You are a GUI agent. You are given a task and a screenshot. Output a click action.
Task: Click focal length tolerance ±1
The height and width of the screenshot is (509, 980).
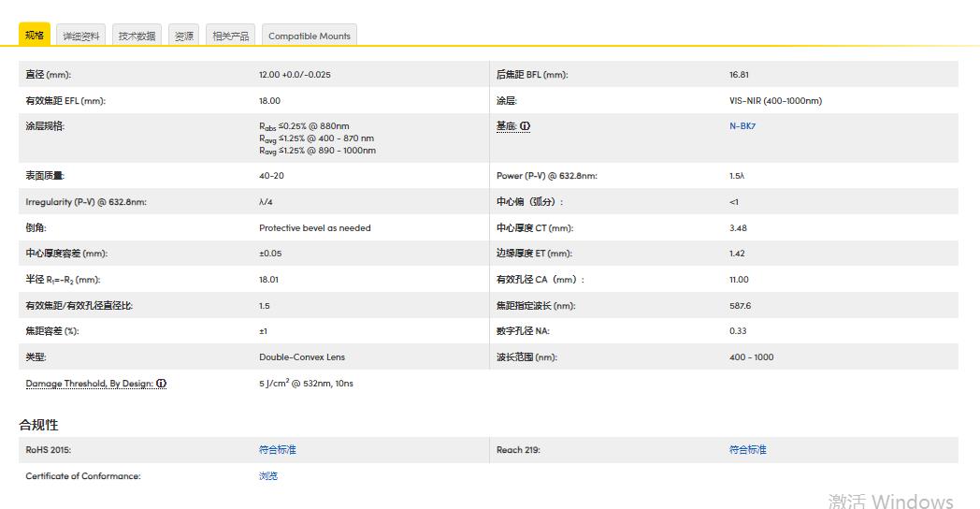click(263, 331)
